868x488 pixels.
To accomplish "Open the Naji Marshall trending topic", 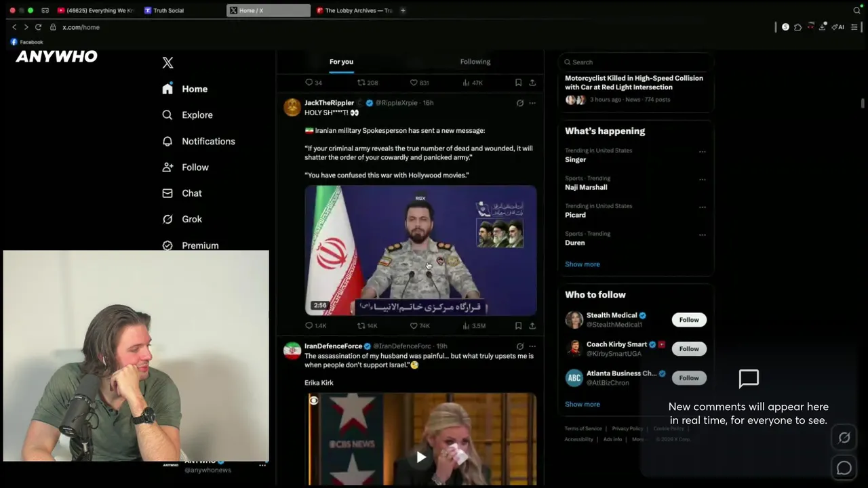I will tap(586, 188).
